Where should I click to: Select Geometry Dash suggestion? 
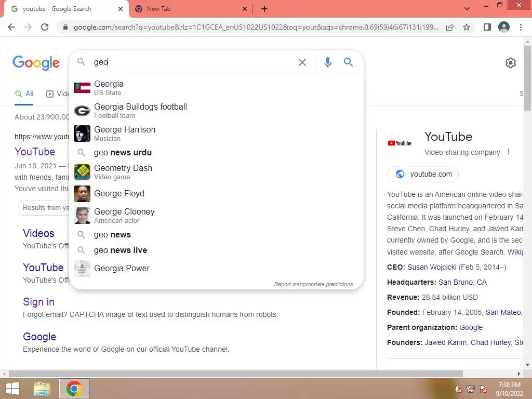click(217, 172)
